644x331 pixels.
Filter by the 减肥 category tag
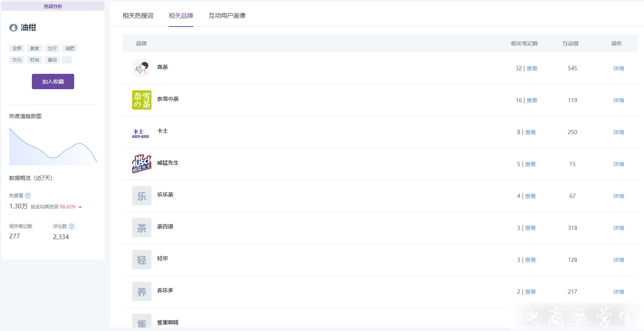pyautogui.click(x=70, y=48)
